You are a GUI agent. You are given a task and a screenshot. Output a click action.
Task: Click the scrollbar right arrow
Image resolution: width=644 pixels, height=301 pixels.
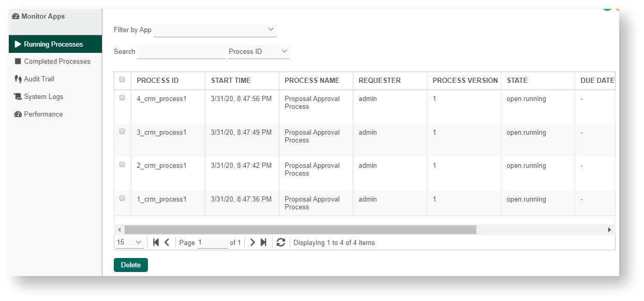coord(609,230)
